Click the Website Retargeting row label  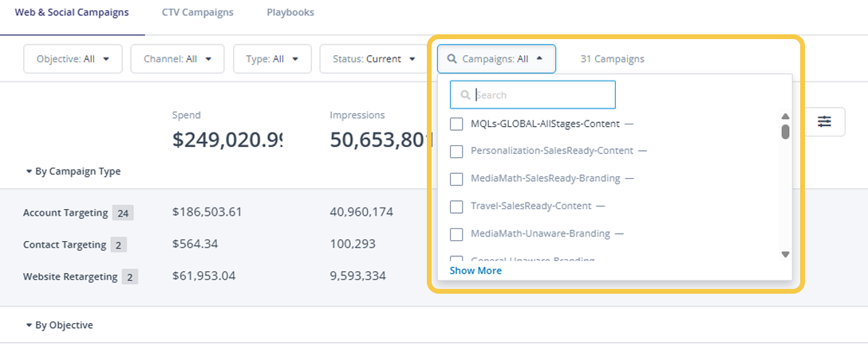[x=69, y=276]
